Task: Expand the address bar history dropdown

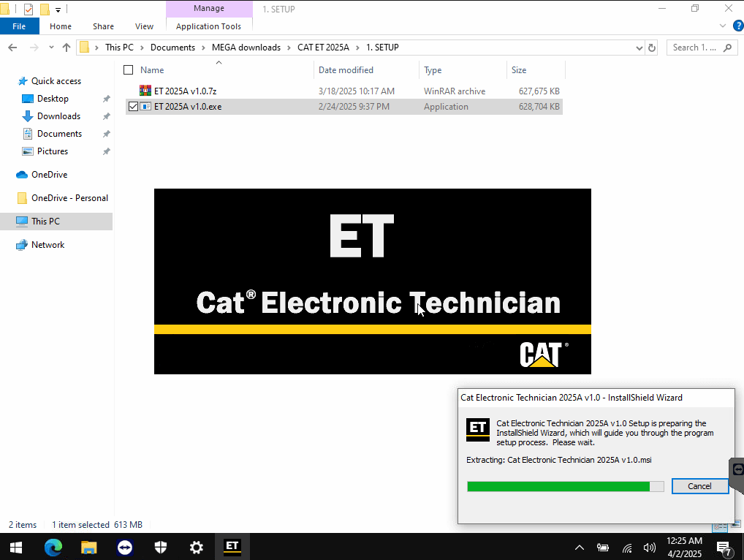Action: point(639,48)
